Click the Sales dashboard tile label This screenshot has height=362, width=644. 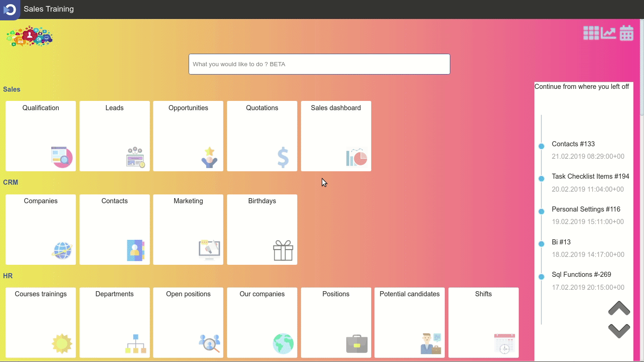click(336, 108)
